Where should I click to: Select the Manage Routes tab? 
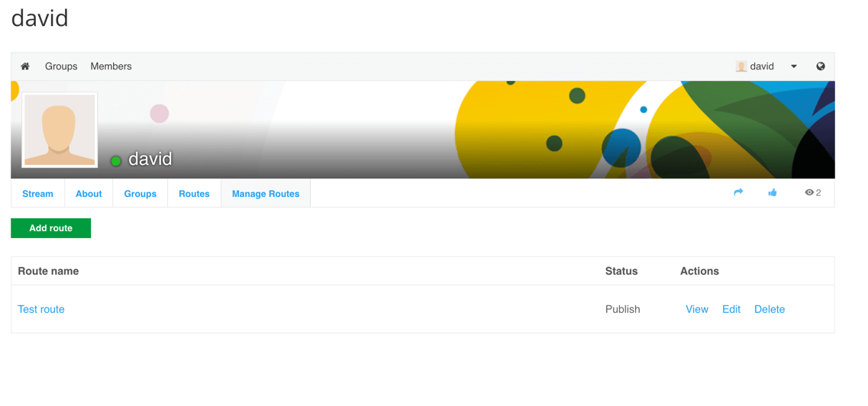click(x=266, y=194)
